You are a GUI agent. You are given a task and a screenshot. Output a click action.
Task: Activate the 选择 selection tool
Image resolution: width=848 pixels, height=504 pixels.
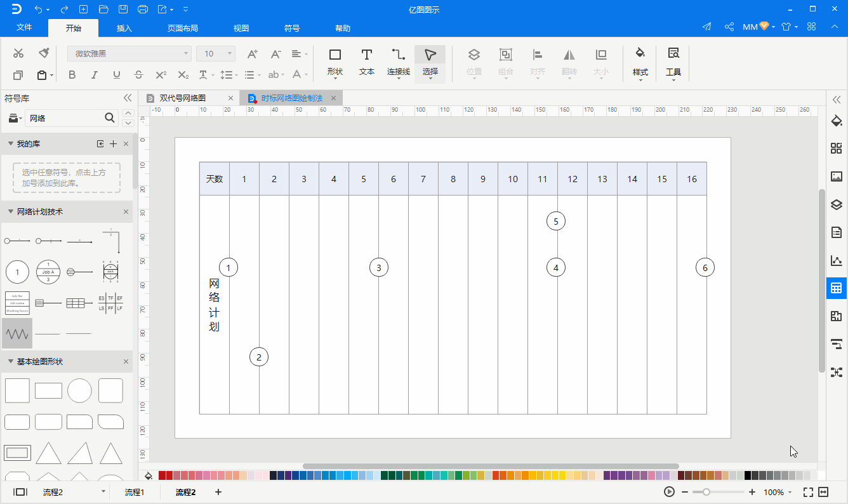pos(430,63)
